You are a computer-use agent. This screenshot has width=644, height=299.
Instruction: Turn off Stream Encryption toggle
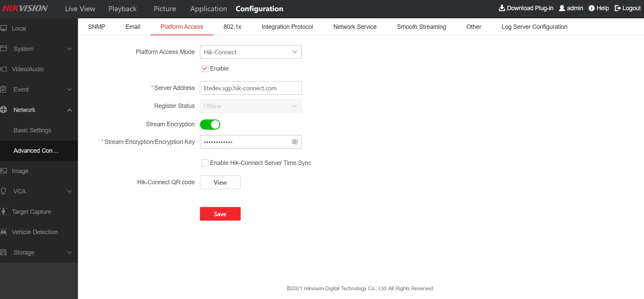210,125
